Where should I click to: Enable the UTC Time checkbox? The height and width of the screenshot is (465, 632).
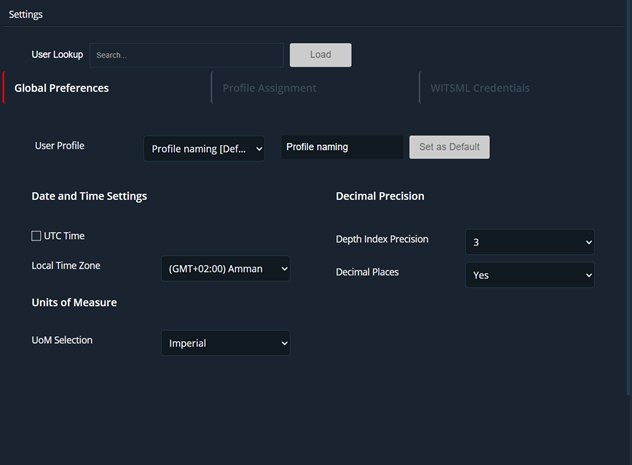click(37, 236)
